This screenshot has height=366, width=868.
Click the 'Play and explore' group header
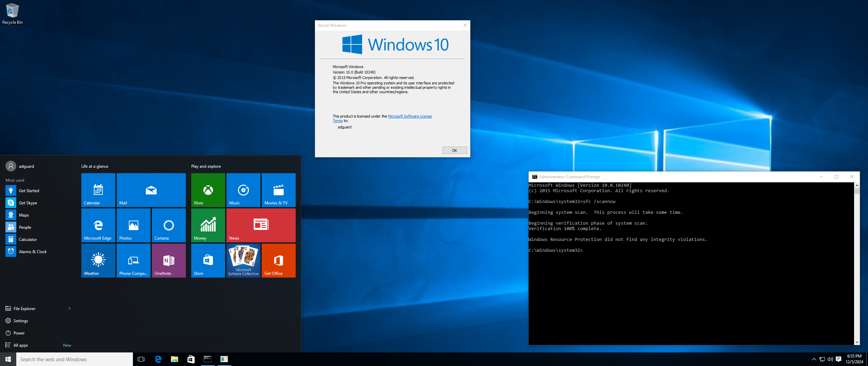tap(206, 166)
